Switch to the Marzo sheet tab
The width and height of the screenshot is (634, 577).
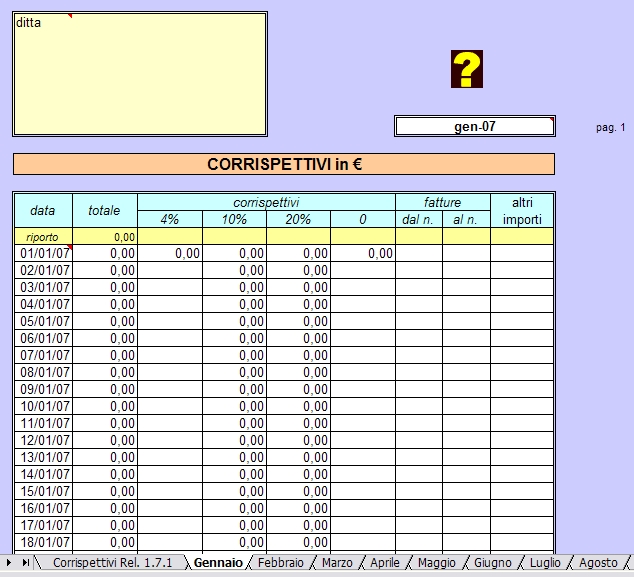point(336,563)
